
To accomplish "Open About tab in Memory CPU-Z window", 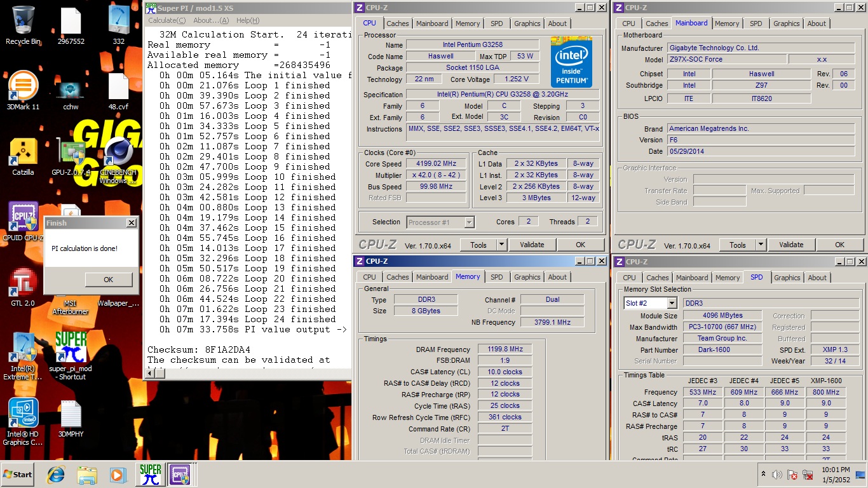I will [557, 277].
